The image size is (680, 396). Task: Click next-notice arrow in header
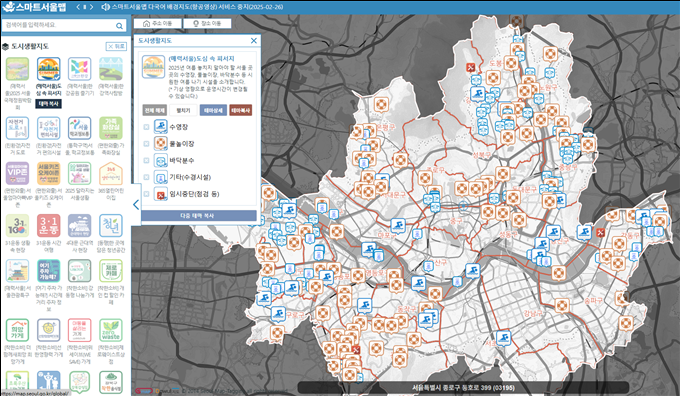91,7
